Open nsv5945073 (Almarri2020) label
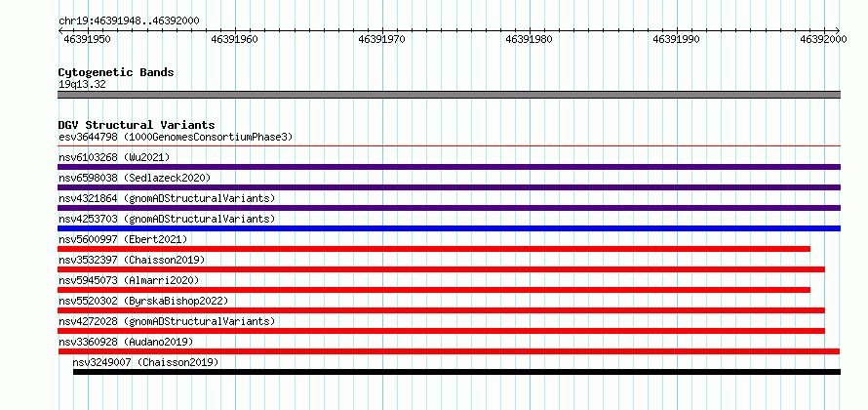868x410 pixels. [x=129, y=280]
